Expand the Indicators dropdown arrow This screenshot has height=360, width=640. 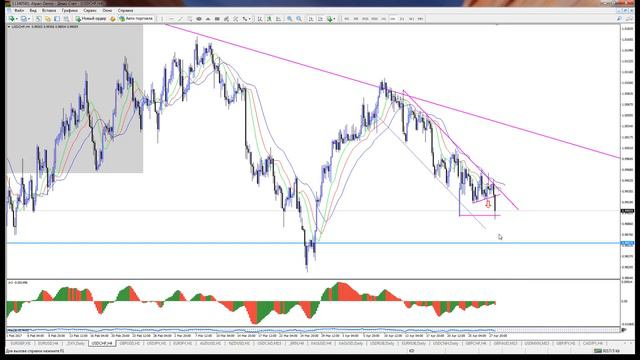(335, 18)
